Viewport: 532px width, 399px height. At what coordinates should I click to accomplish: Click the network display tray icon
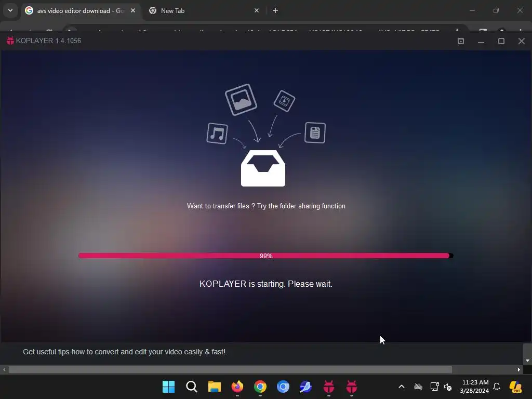435,387
